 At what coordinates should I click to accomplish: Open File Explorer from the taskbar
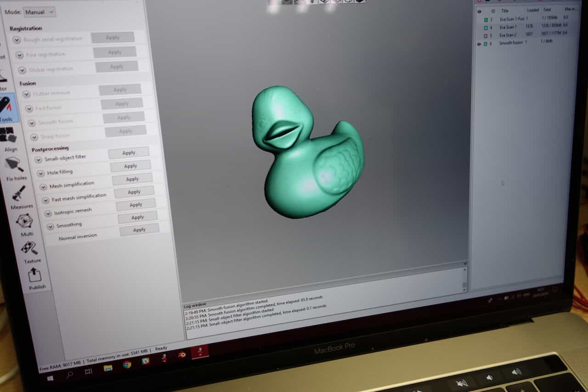108,368
